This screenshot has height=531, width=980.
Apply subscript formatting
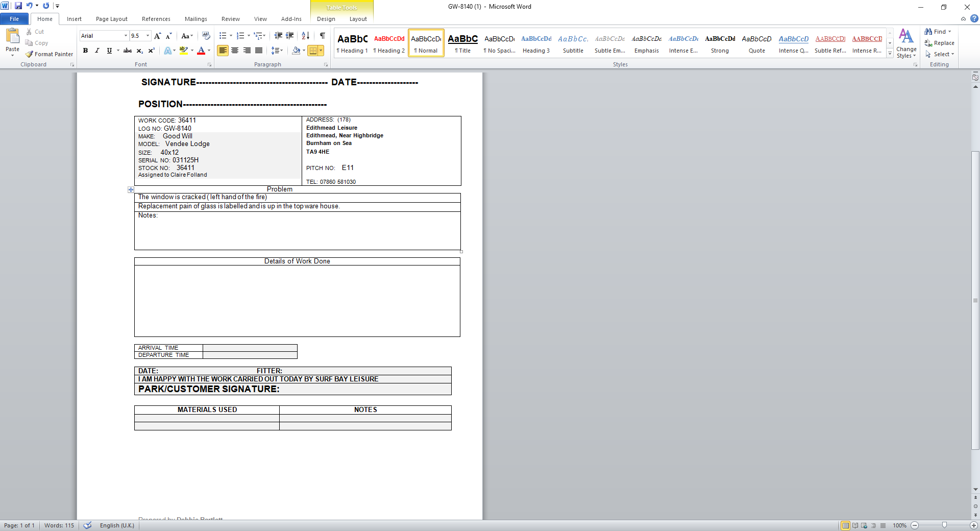(x=140, y=51)
